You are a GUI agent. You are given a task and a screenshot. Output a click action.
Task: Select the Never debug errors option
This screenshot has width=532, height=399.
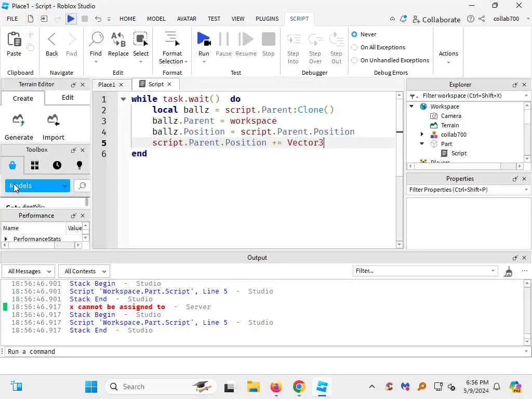[x=354, y=34]
